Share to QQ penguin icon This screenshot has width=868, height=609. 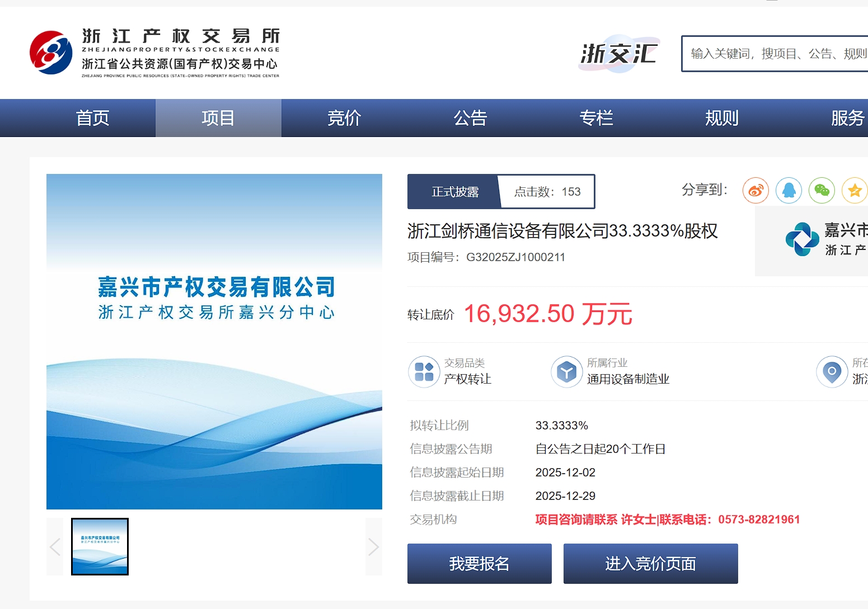[x=789, y=191]
